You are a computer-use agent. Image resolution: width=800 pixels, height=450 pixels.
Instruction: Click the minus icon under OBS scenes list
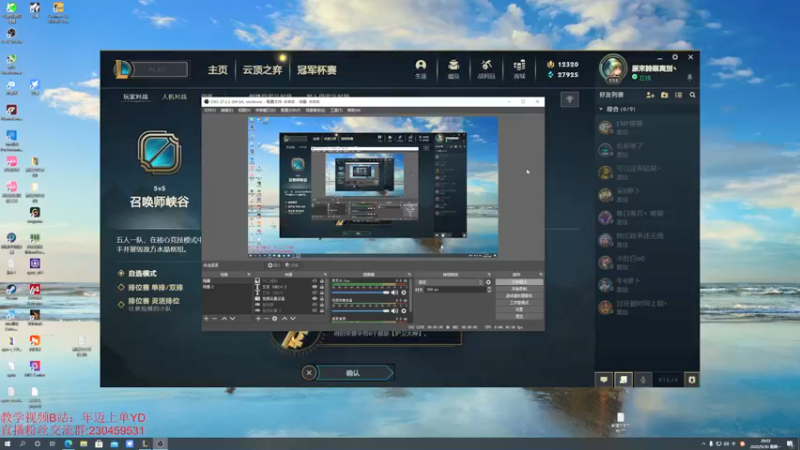(214, 318)
